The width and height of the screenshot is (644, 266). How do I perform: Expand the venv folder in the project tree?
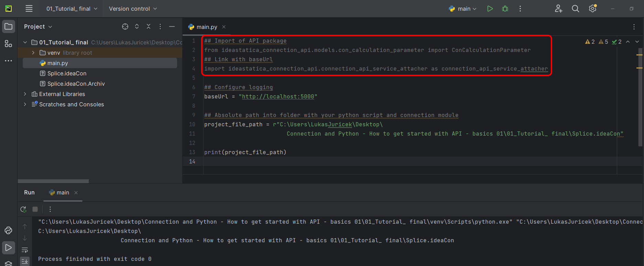(x=33, y=53)
